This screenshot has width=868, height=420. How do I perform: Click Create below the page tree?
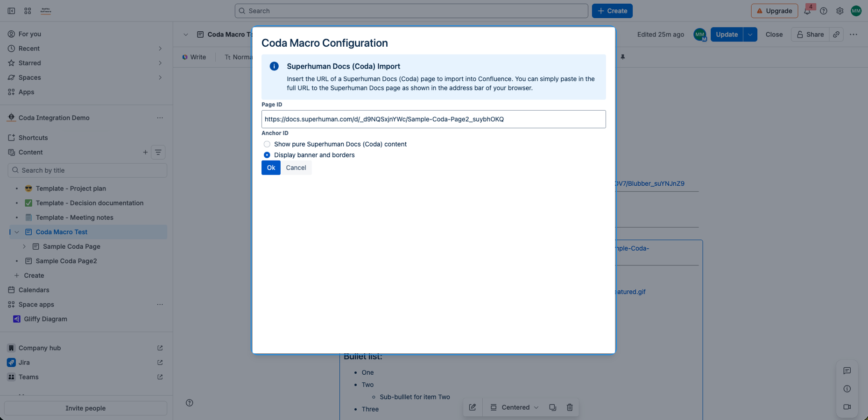34,275
